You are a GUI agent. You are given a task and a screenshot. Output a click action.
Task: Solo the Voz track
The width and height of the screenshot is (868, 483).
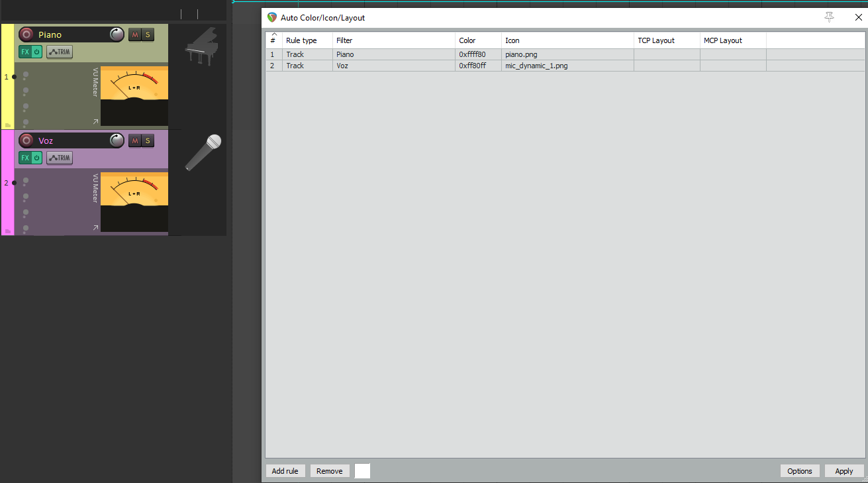pos(148,140)
